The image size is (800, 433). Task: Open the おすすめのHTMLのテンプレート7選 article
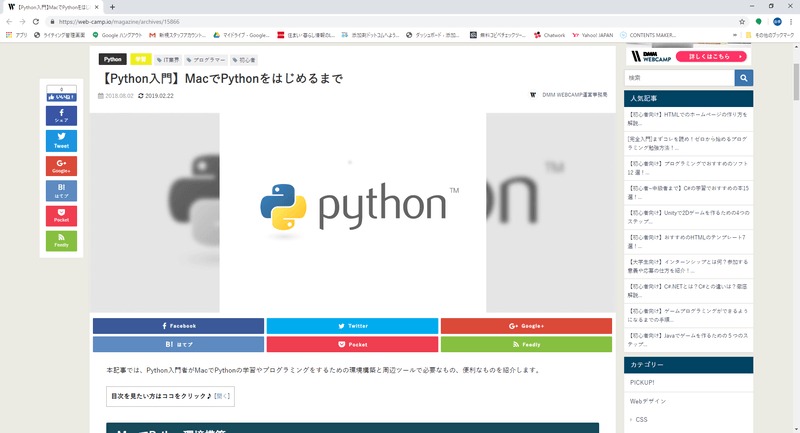(x=688, y=241)
